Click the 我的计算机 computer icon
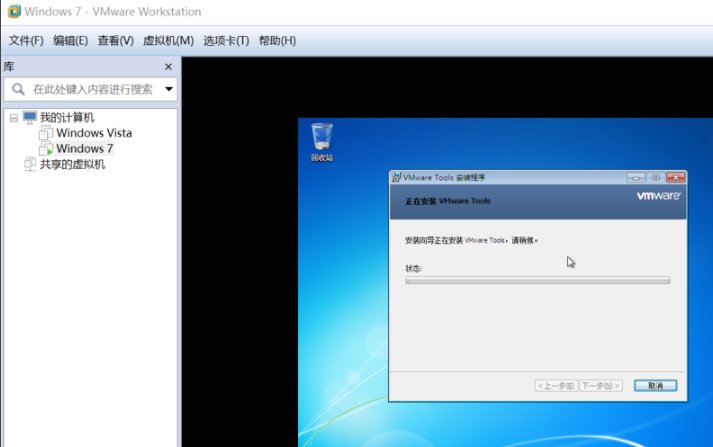Viewport: 713px width, 447px height. [x=30, y=117]
